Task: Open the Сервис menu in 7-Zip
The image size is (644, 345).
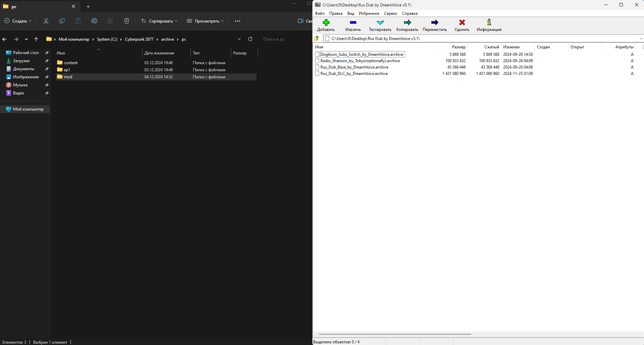Action: (391, 13)
